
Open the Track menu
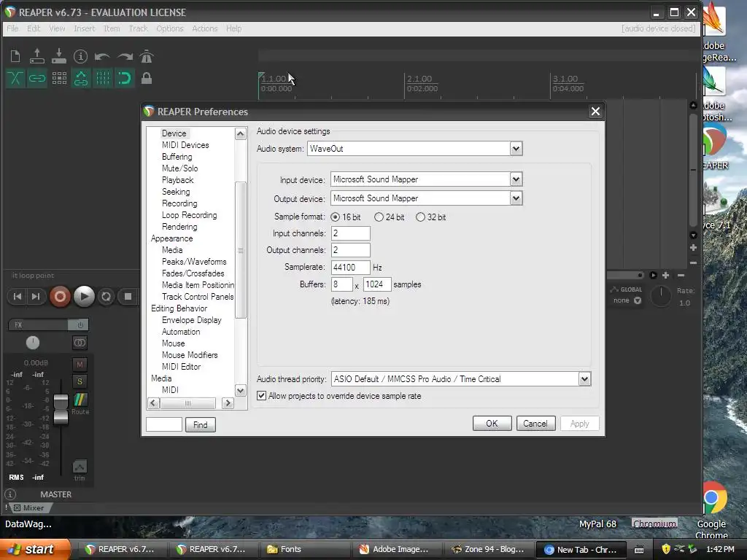[x=138, y=28]
